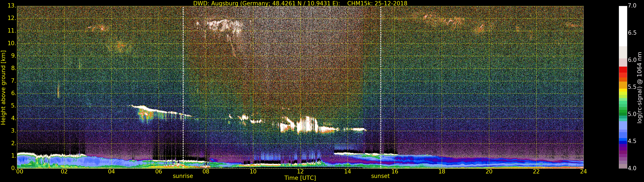Click the plot title DWD: Augsburg
This screenshot has height=182, width=644.
pos(300,3)
